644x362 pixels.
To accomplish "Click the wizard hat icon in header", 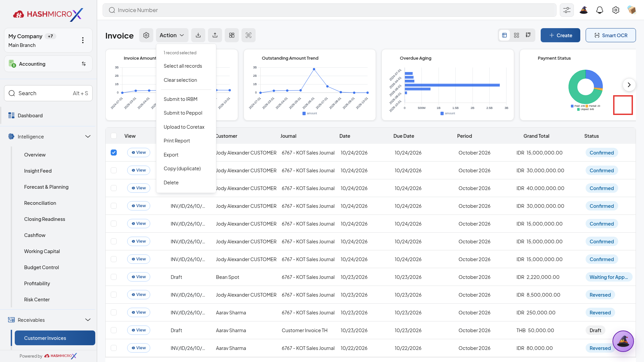I will coord(584,10).
